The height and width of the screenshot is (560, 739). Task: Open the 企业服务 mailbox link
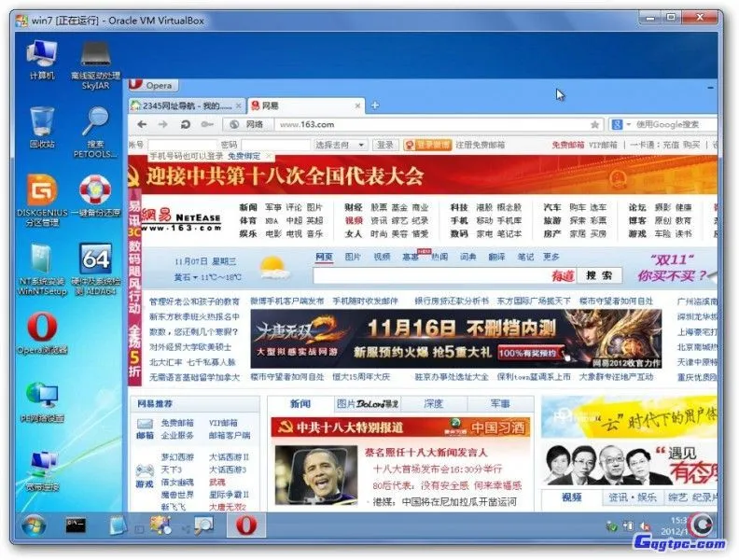click(x=177, y=435)
